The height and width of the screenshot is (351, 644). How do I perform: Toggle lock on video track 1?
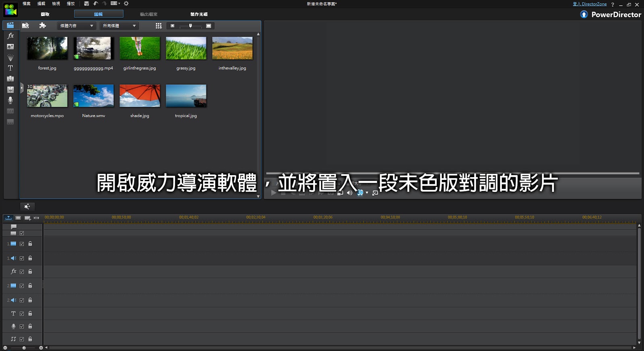pyautogui.click(x=30, y=244)
